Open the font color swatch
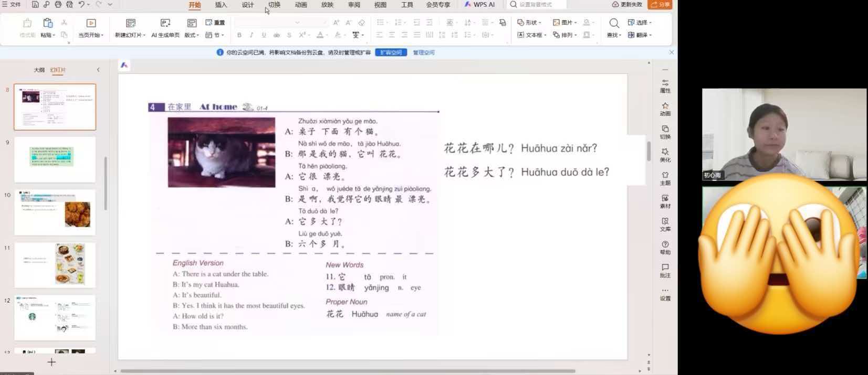 click(x=320, y=35)
